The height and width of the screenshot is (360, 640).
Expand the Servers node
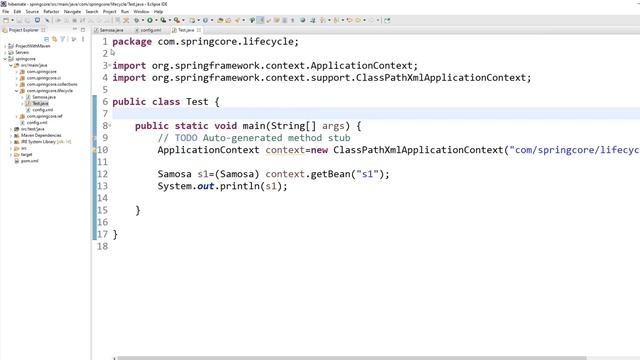pos(5,52)
